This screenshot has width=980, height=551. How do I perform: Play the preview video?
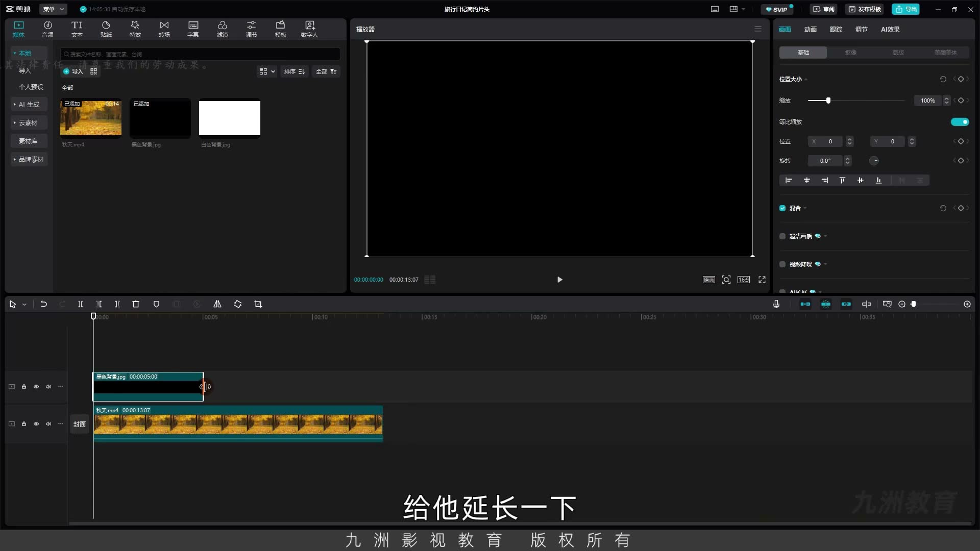(x=560, y=280)
